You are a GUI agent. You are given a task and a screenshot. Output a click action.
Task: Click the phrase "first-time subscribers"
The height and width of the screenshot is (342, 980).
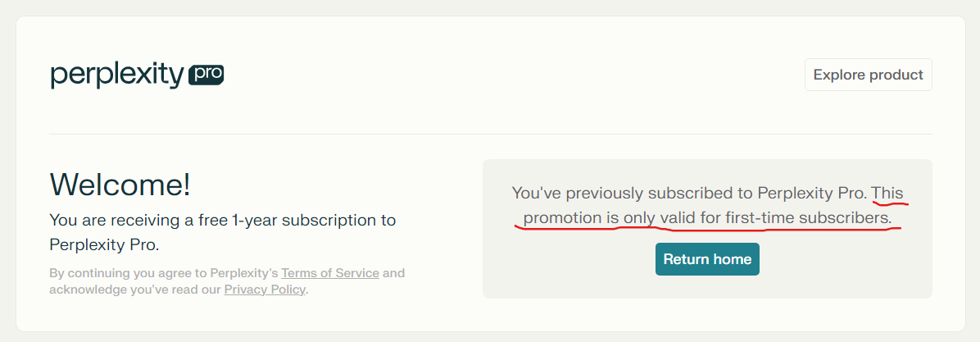pos(808,218)
